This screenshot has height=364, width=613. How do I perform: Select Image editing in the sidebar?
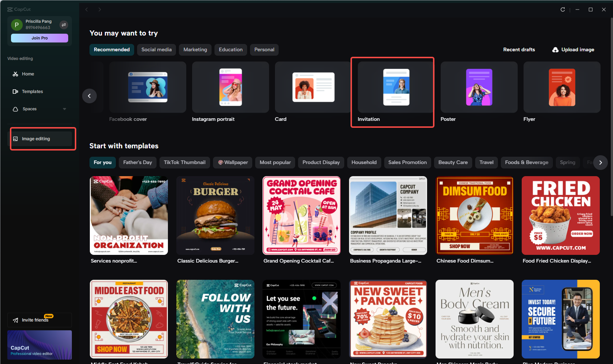pos(36,138)
